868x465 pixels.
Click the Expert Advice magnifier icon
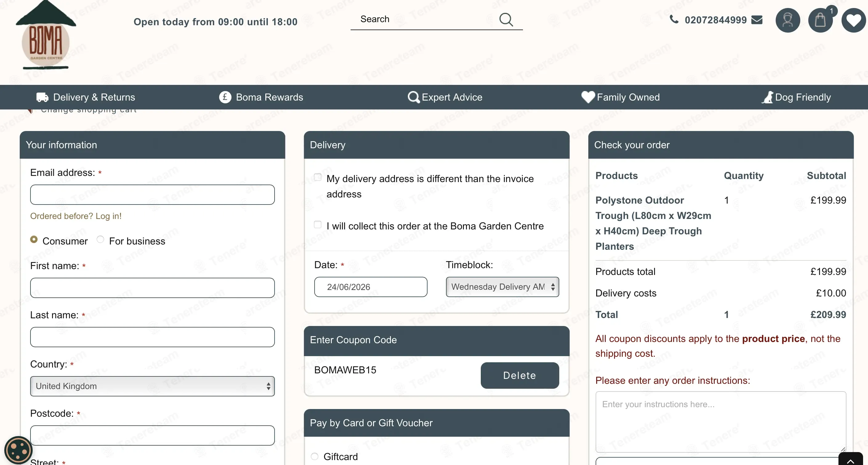[x=414, y=97]
